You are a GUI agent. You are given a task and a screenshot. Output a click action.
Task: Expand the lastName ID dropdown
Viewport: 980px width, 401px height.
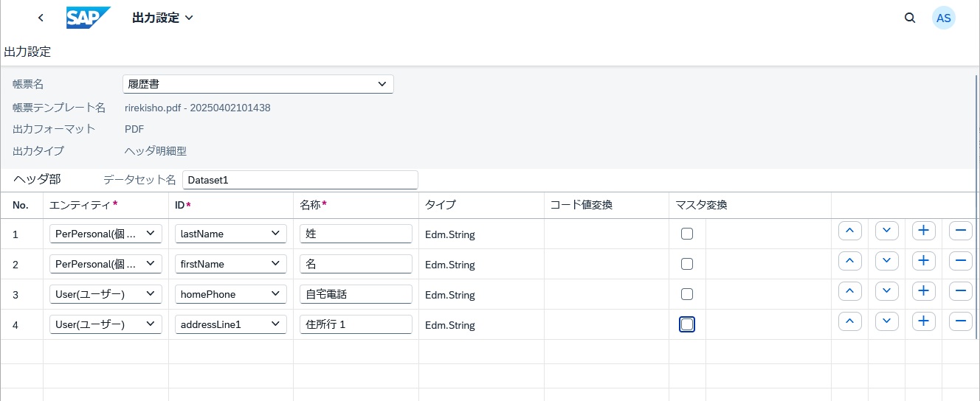pos(230,234)
